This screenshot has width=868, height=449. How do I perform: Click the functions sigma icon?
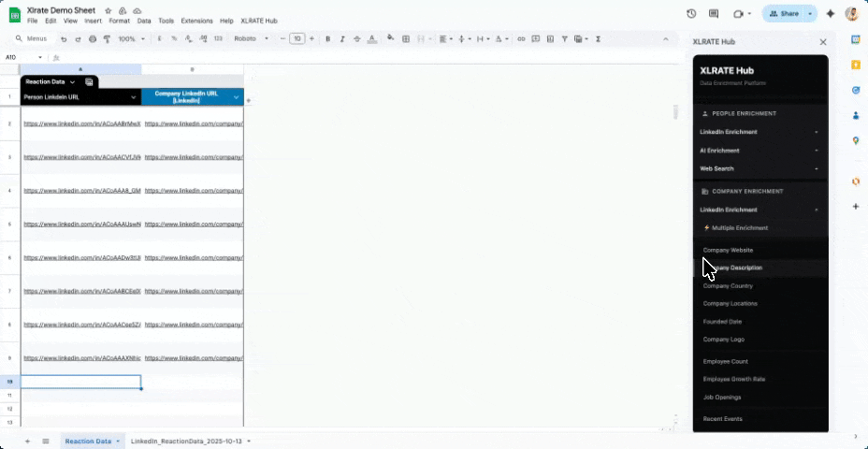tap(599, 38)
